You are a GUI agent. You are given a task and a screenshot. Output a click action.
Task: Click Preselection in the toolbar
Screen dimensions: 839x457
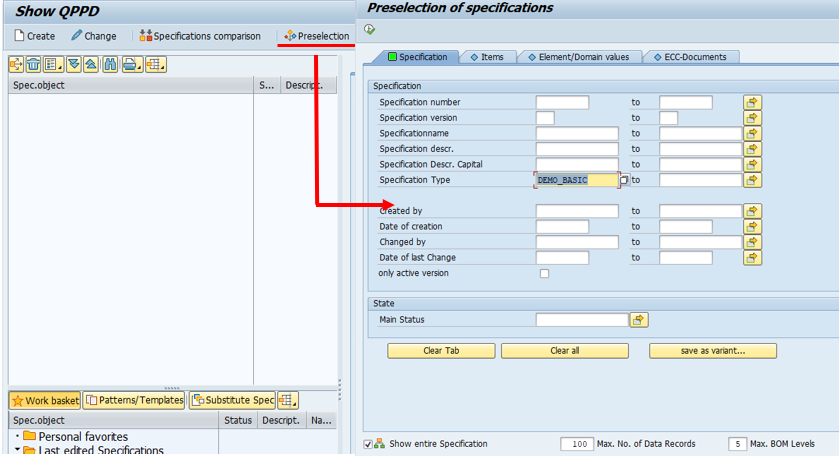317,36
